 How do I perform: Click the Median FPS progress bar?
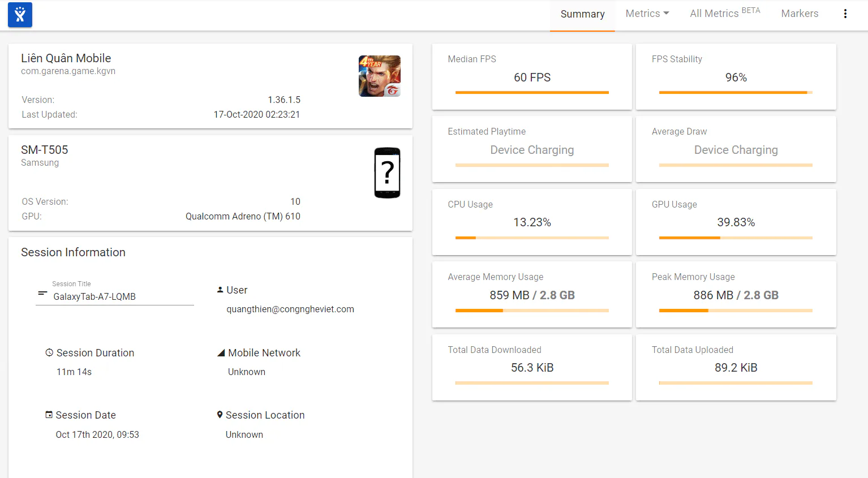pyautogui.click(x=532, y=92)
